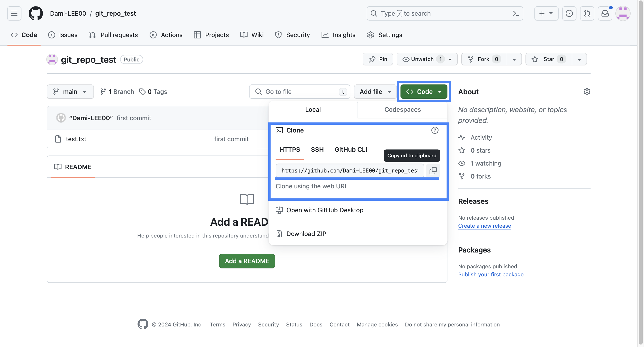Open the Security tab
This screenshot has height=347, width=644.
point(292,35)
